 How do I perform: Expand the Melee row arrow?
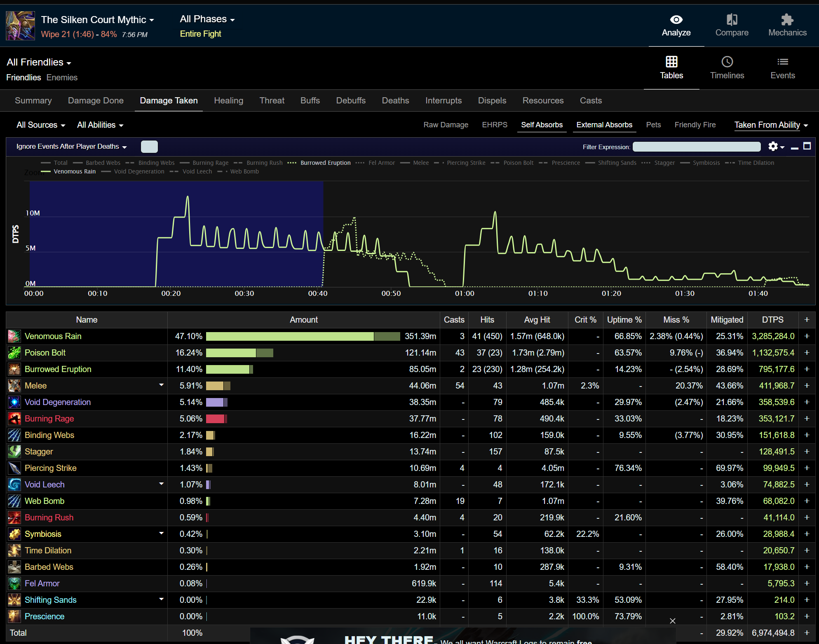tap(161, 385)
